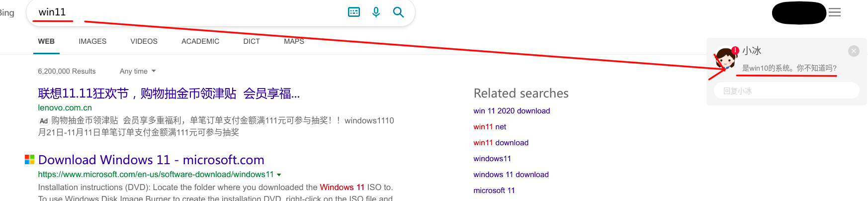Close the Xiaoice chat popup
Viewport: 868px width, 201px height.
(854, 51)
